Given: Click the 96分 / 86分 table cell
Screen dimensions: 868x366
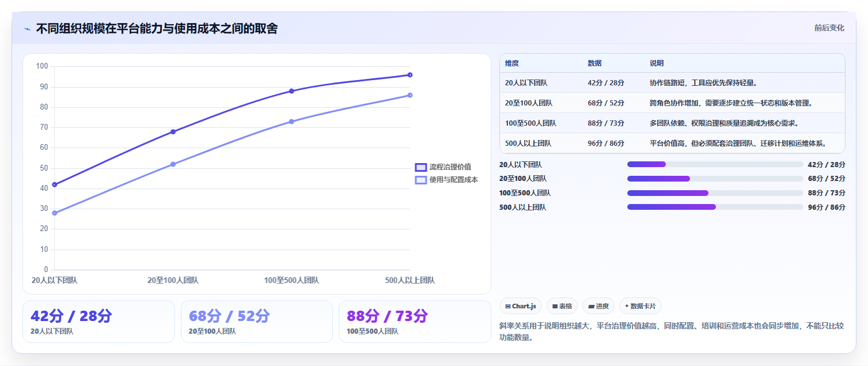Looking at the screenshot, I should click(606, 144).
